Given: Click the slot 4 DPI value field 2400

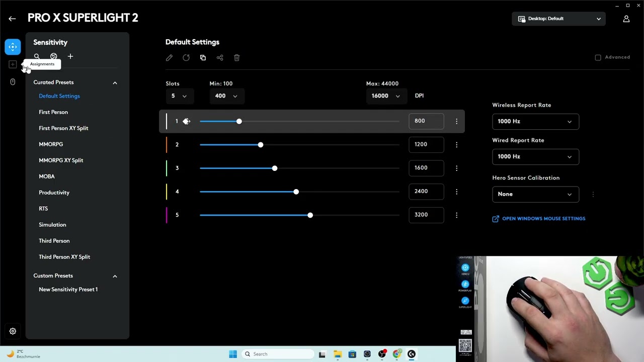Looking at the screenshot, I should (x=426, y=192).
